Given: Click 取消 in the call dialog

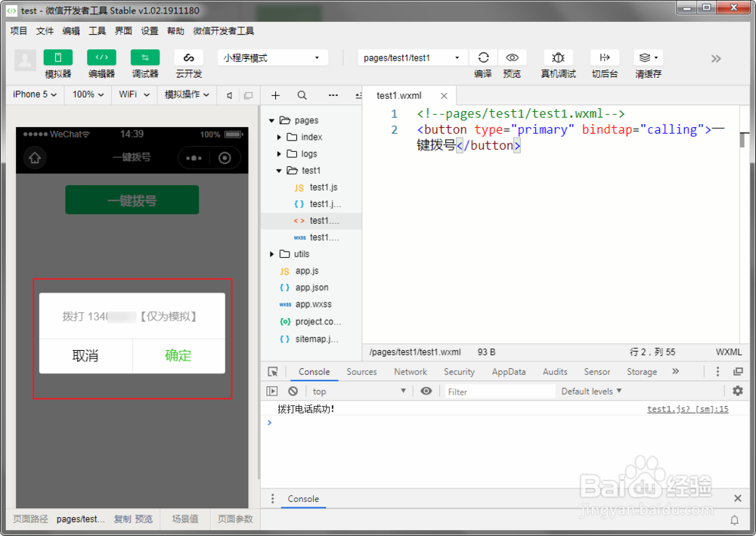Looking at the screenshot, I should (x=85, y=356).
